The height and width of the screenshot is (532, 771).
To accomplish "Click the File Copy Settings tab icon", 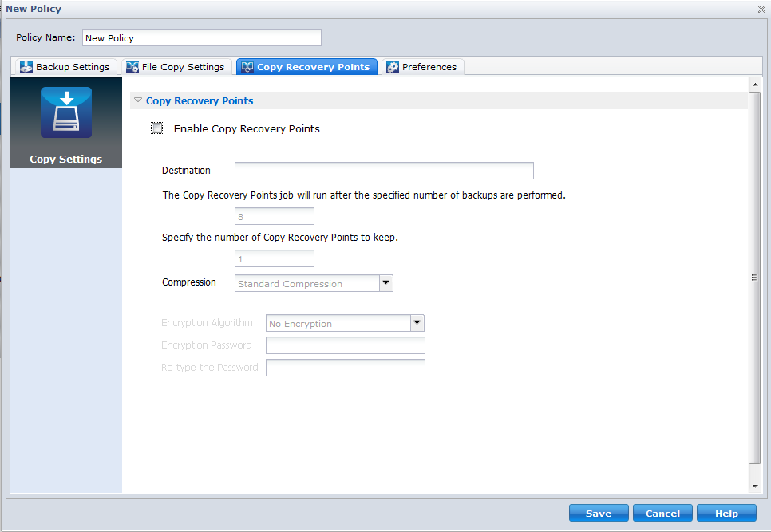I will click(x=131, y=67).
